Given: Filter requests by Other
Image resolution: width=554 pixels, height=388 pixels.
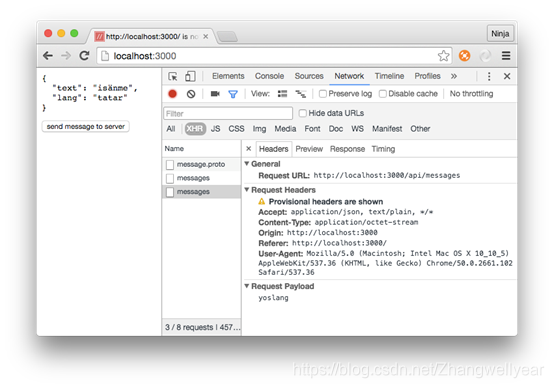Looking at the screenshot, I should 420,129.
